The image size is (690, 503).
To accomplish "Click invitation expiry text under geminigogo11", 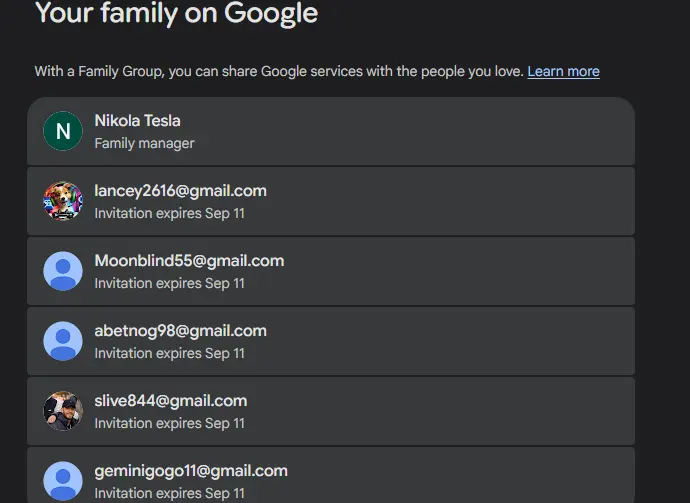I will 169,493.
